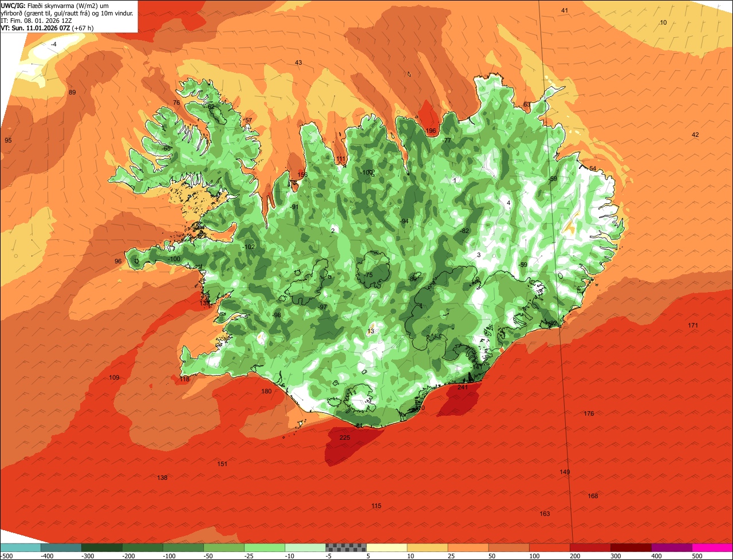Viewport: 733px width, 560px height.
Task: Select the map value -4 in the top-left corner
Action: pyautogui.click(x=54, y=44)
